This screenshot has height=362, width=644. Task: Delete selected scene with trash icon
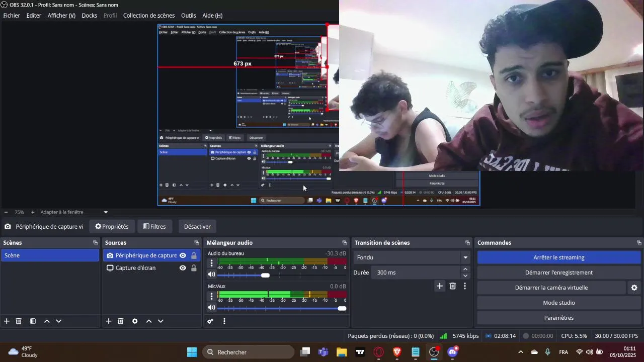point(19,321)
